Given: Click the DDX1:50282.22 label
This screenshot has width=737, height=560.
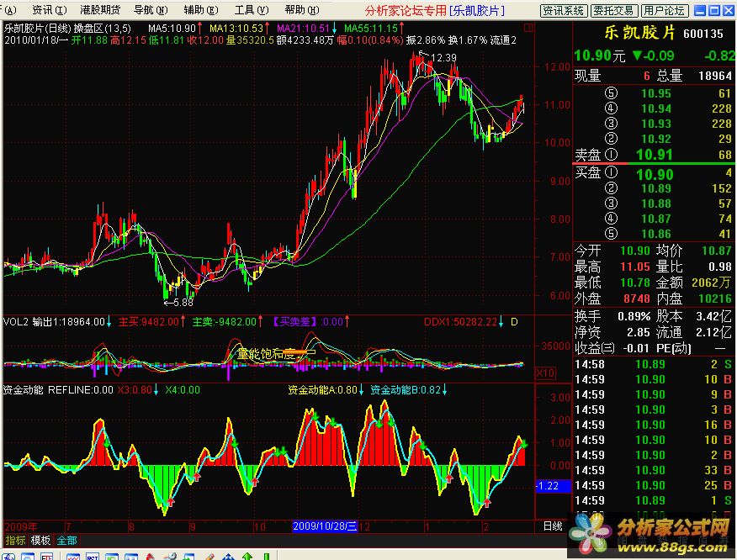Looking at the screenshot, I should point(464,322).
